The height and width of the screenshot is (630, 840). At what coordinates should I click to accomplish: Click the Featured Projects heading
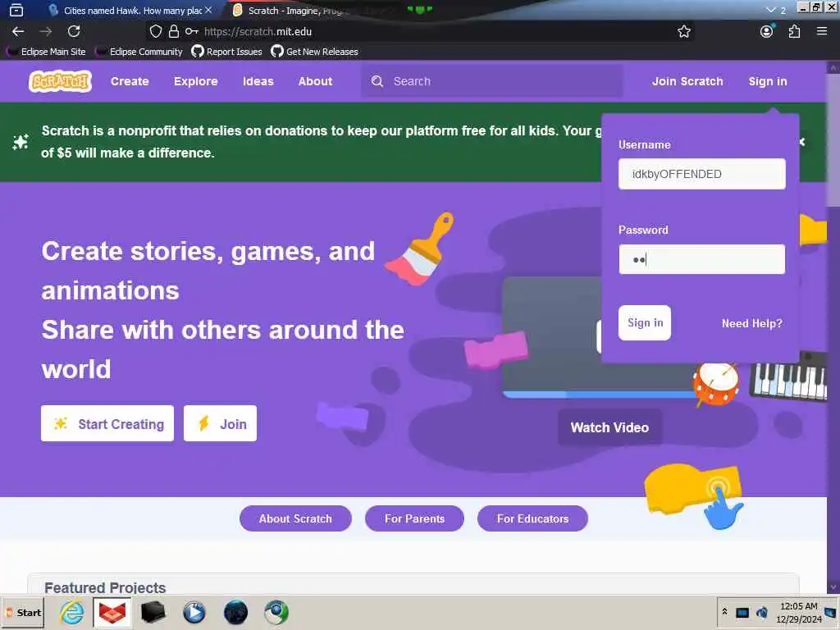pyautogui.click(x=105, y=587)
